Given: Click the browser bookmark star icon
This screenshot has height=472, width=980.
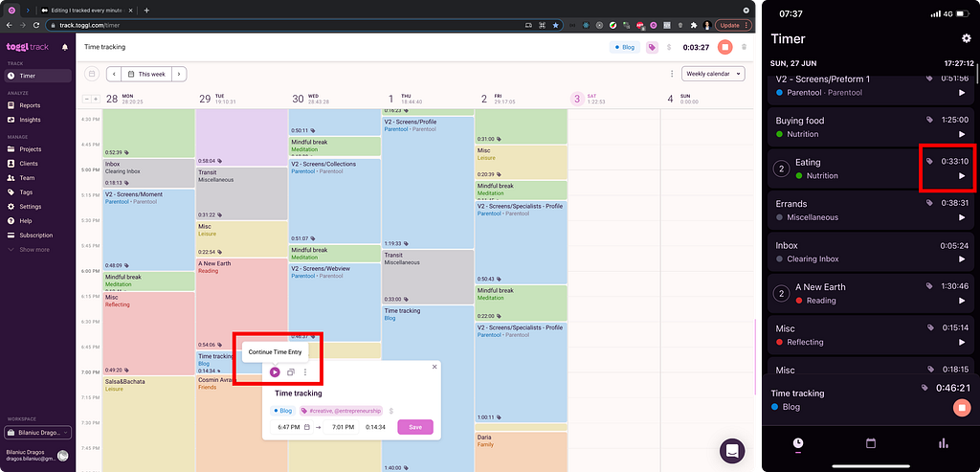Looking at the screenshot, I should click(556, 25).
